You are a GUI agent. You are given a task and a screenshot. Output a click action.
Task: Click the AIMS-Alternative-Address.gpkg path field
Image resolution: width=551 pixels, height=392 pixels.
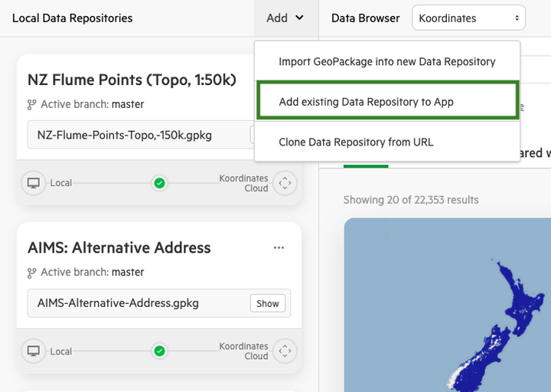tap(159, 303)
